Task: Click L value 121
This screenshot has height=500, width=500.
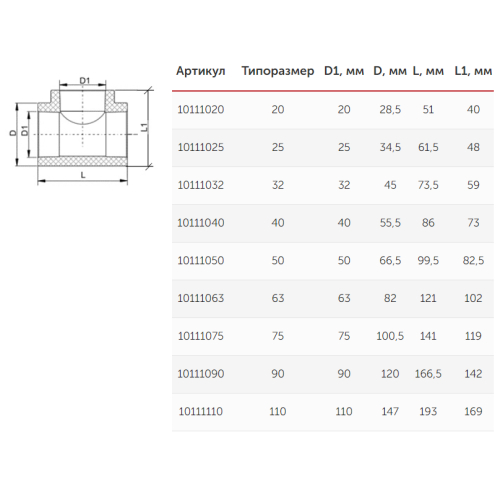Action: 428,298
